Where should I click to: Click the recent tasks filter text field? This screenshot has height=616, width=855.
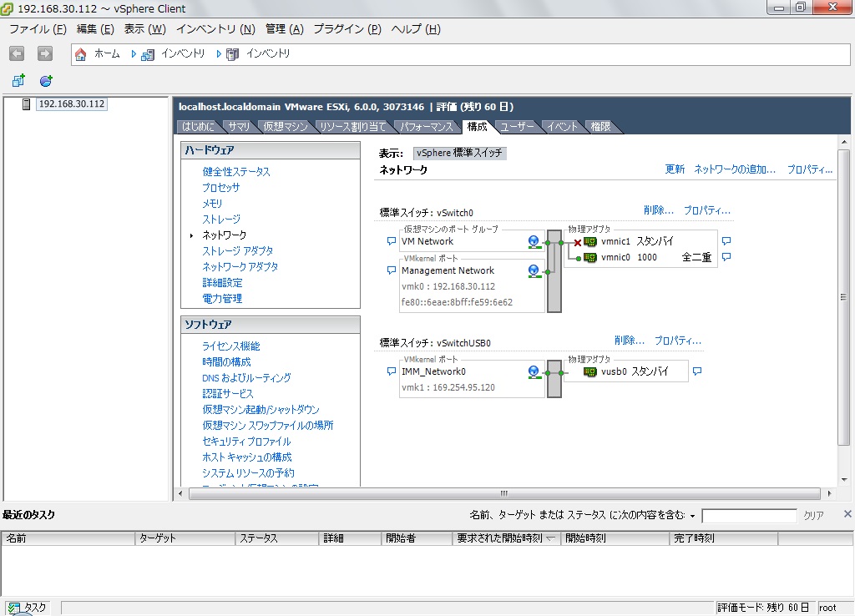tap(749, 516)
